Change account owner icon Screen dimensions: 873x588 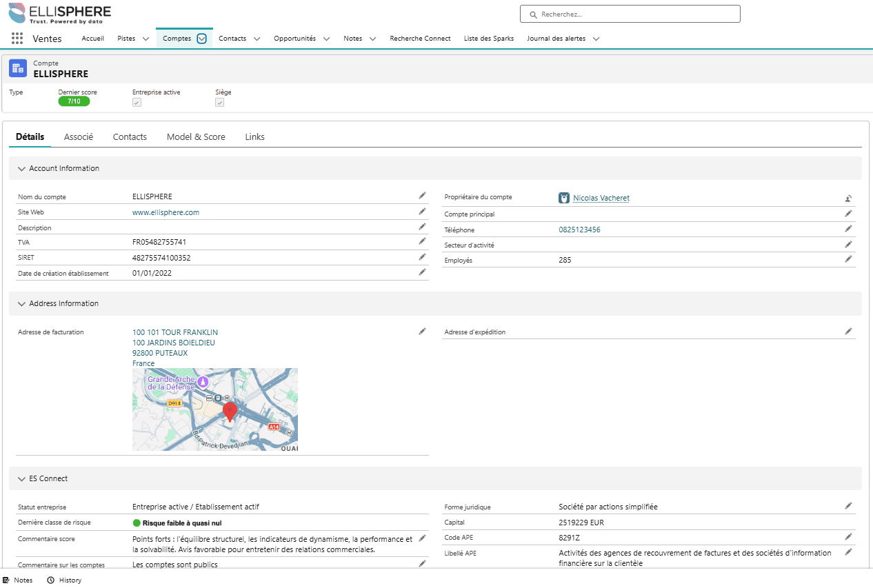point(849,198)
